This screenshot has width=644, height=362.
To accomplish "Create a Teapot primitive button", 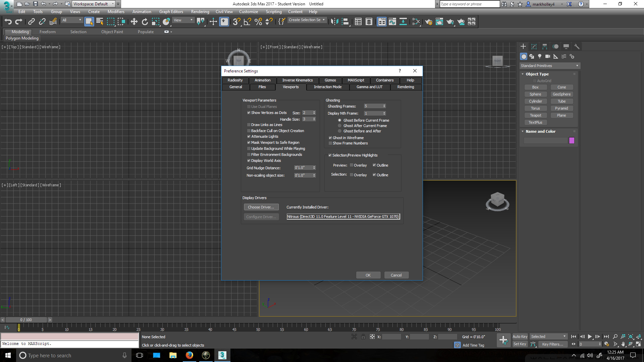I will click(535, 115).
